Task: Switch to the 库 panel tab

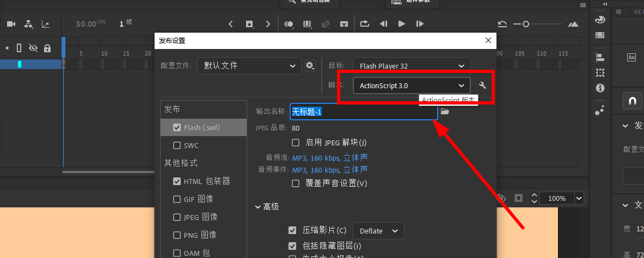Action: coord(618,13)
